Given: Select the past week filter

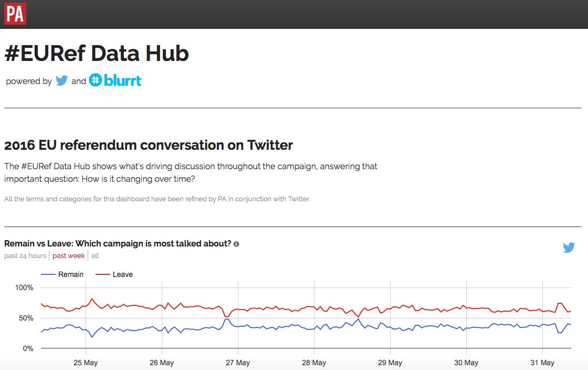Looking at the screenshot, I should click(x=69, y=255).
